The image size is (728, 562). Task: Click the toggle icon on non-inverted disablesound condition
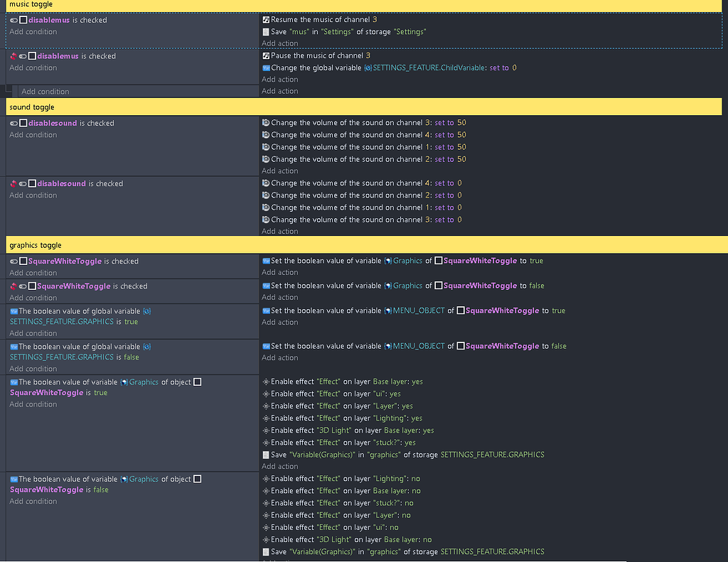point(14,124)
